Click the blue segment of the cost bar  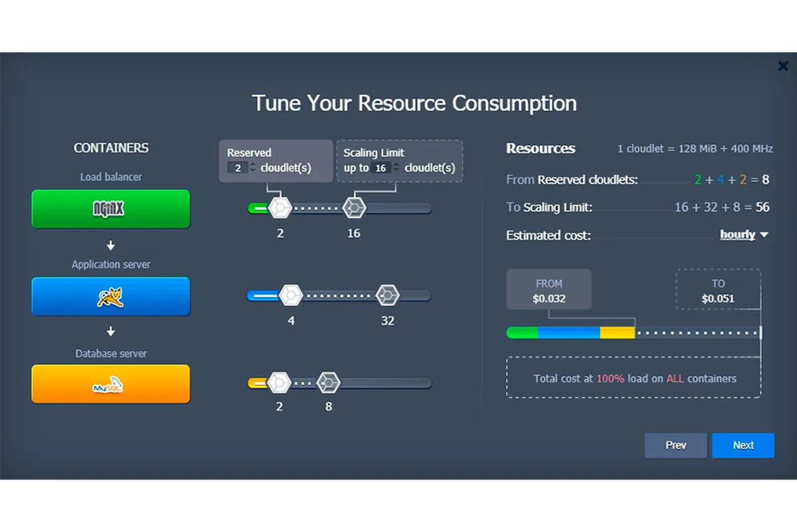point(569,333)
